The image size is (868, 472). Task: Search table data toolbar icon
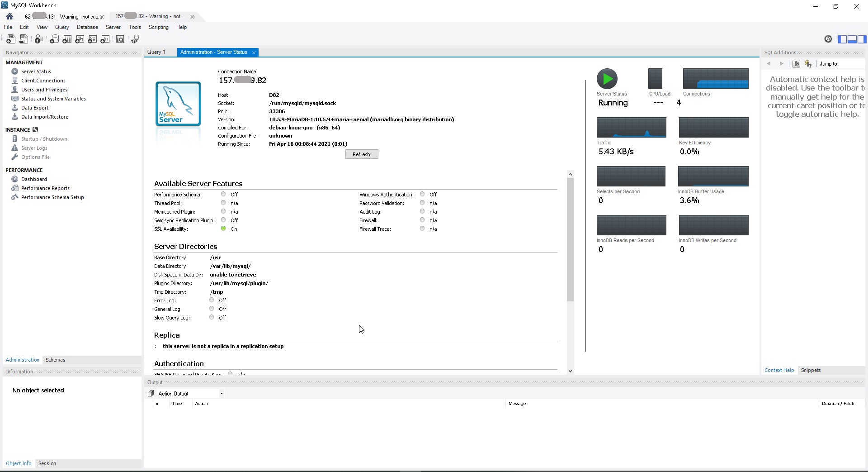[120, 39]
